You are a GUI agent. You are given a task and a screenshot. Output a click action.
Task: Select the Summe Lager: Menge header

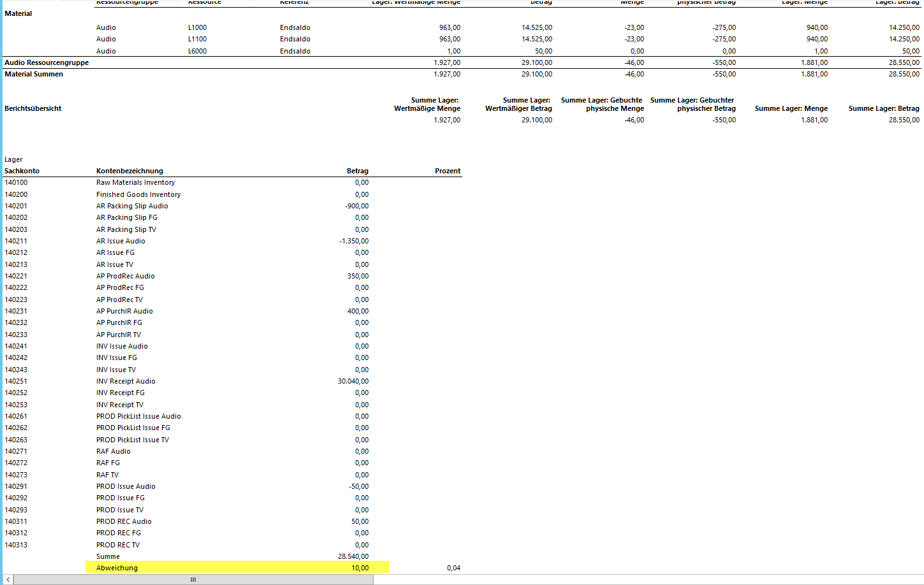tap(791, 108)
